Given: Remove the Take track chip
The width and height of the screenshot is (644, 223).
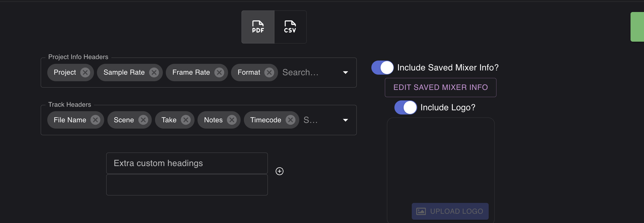Looking at the screenshot, I should point(186,120).
